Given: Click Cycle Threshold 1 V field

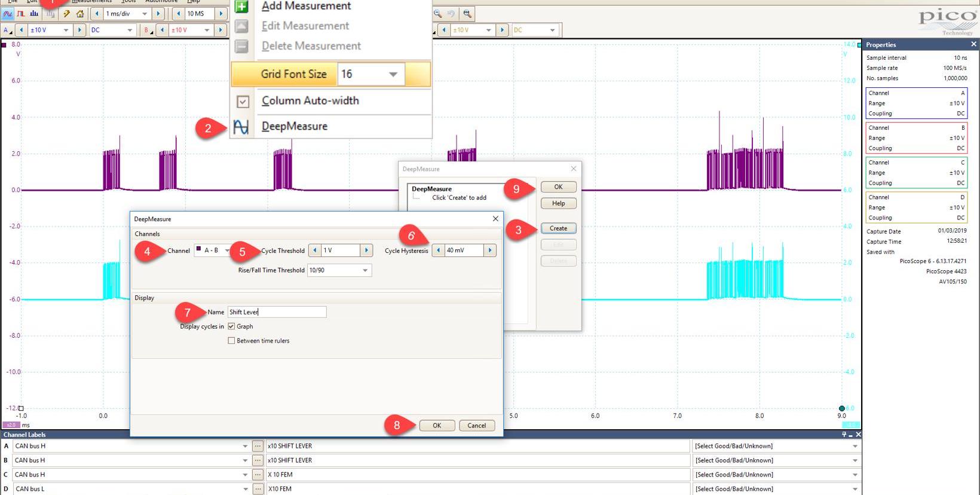Looking at the screenshot, I should pyautogui.click(x=341, y=250).
